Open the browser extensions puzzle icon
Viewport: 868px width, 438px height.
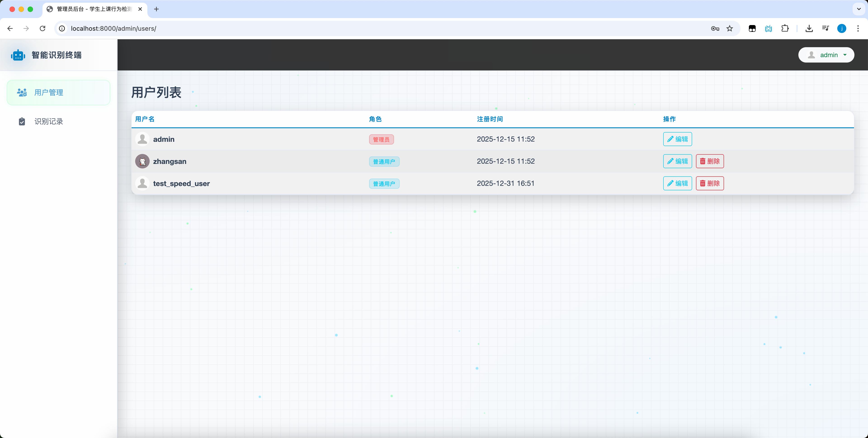(x=785, y=28)
